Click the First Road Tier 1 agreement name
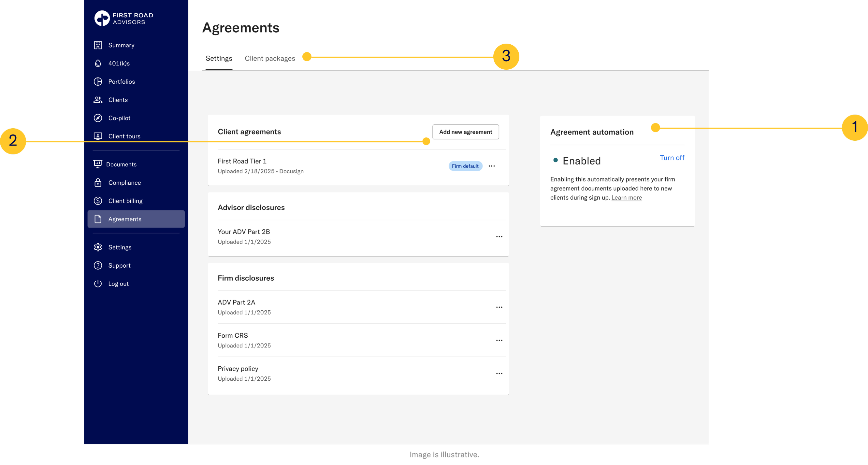Viewport: 868px width, 465px height. (242, 161)
